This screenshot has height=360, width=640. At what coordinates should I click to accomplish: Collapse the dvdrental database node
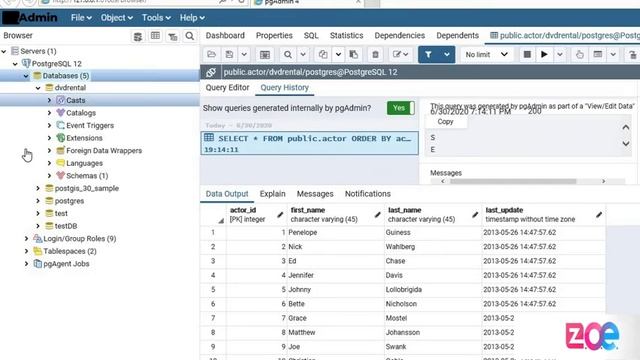[38, 88]
